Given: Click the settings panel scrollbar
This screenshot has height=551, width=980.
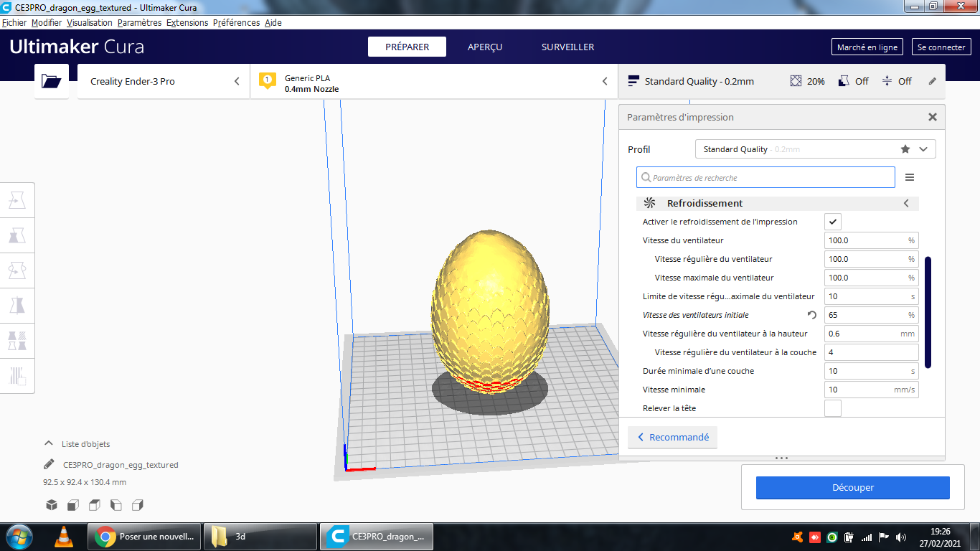Looking at the screenshot, I should 928,312.
